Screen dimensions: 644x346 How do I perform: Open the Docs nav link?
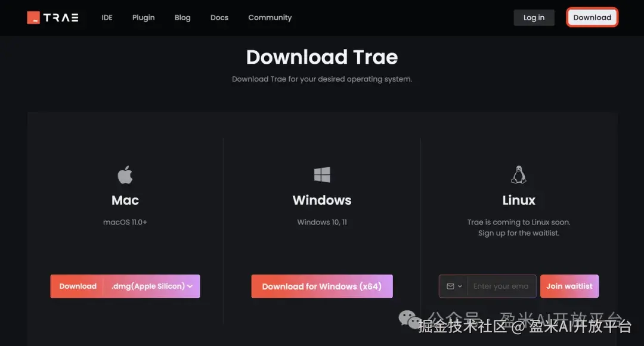click(x=219, y=18)
